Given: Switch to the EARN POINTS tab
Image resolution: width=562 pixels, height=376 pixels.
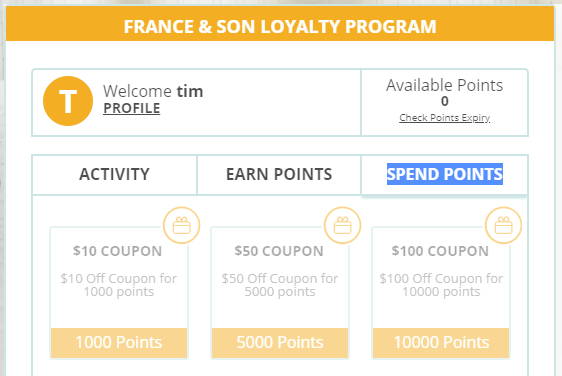Looking at the screenshot, I should (x=279, y=175).
